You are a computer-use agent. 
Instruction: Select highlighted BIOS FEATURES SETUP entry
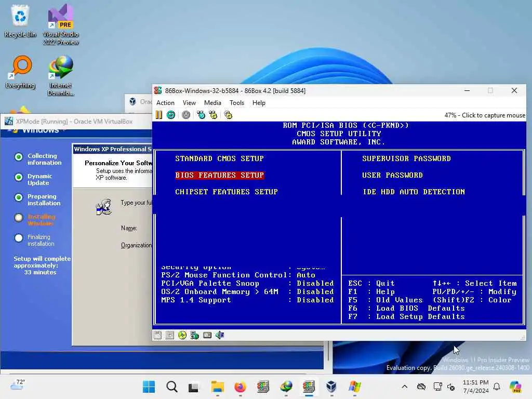coord(219,175)
